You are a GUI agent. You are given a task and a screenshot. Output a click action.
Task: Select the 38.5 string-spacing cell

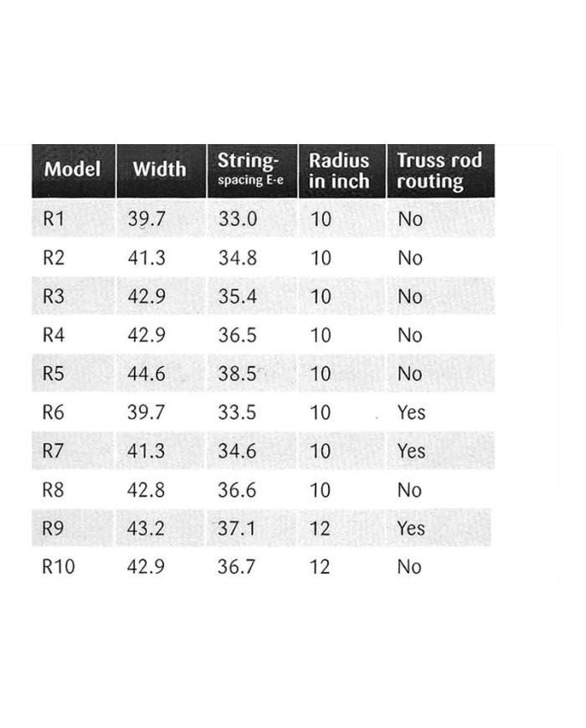[x=238, y=374]
